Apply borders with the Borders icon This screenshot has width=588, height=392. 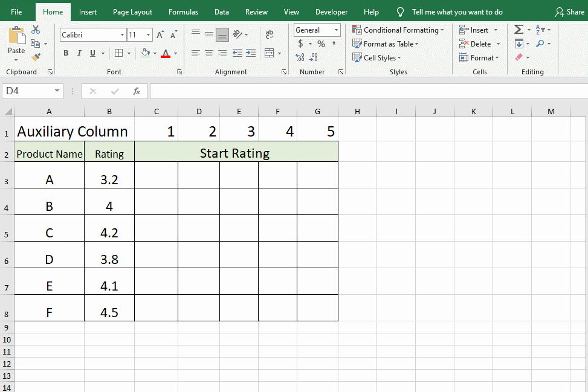[118, 53]
